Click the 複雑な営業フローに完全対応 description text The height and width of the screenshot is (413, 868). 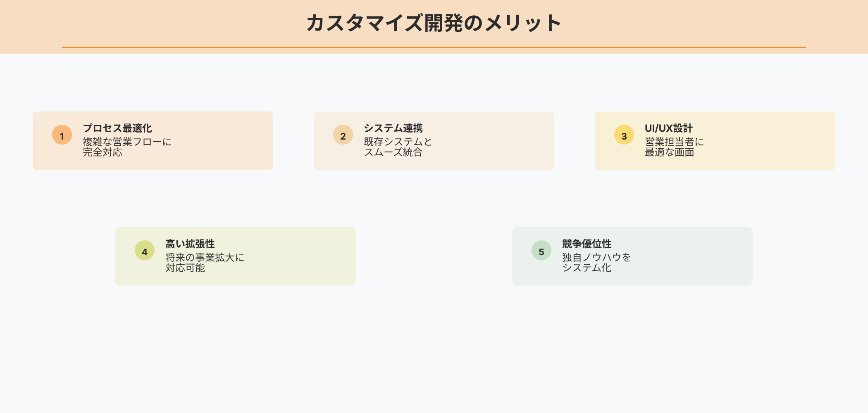pos(127,147)
